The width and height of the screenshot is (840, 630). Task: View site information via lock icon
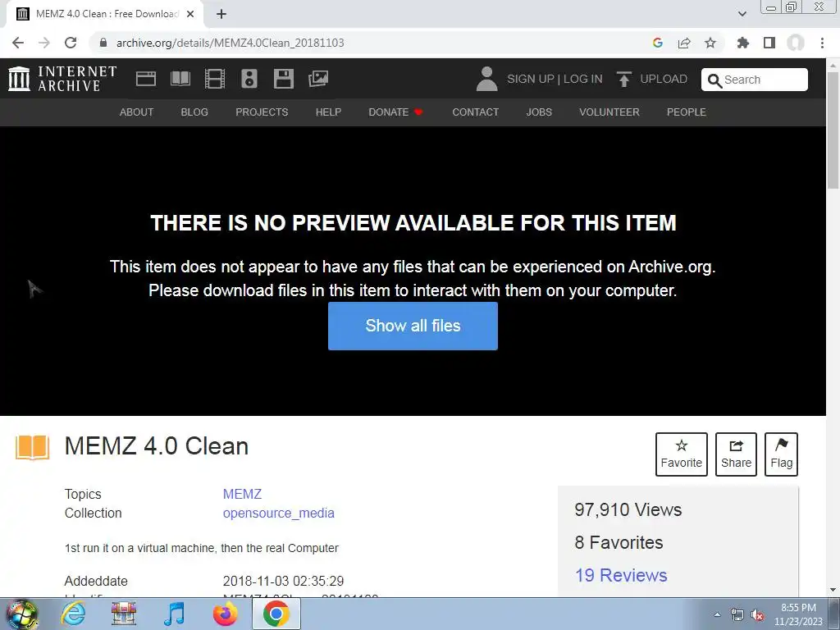click(x=103, y=43)
